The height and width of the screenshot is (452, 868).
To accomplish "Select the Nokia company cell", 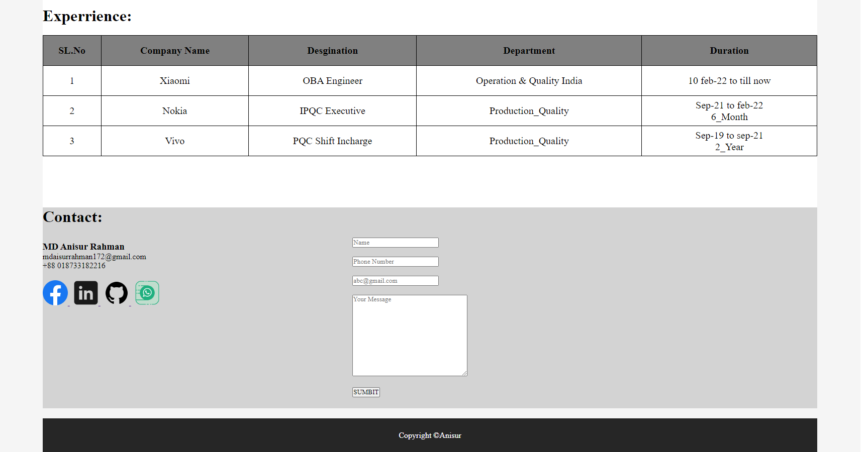I will [175, 111].
